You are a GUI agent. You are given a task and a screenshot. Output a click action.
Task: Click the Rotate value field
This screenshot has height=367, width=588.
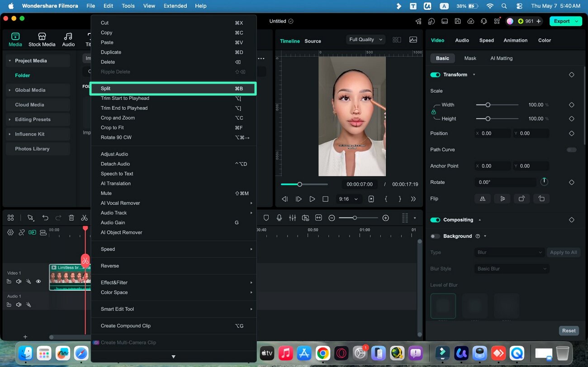505,182
